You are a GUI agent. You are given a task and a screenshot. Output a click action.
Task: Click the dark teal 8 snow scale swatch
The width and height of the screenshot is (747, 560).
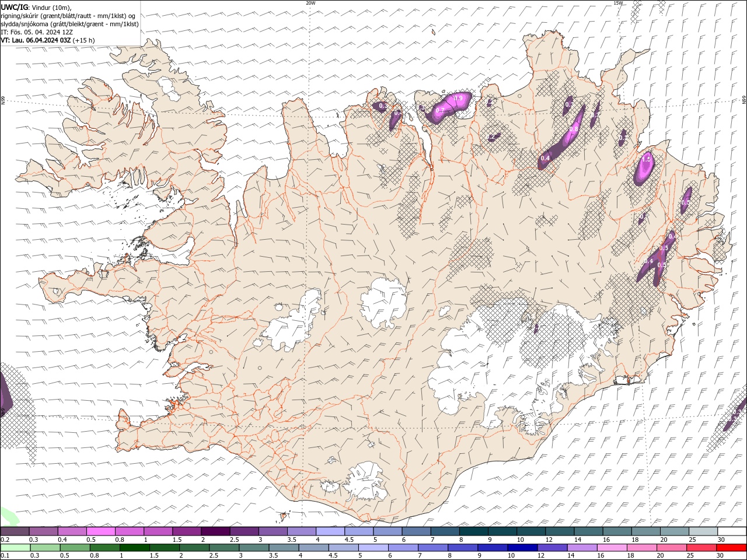click(474, 531)
